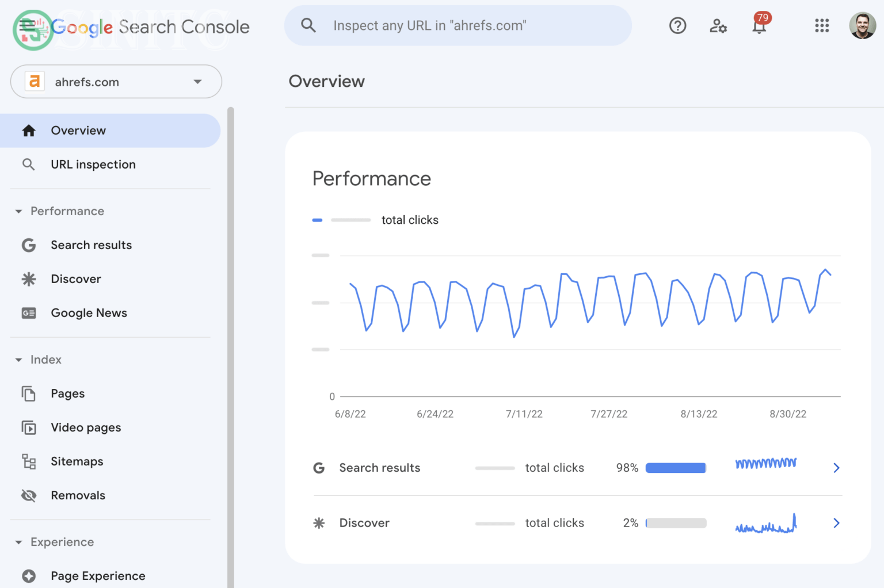The height and width of the screenshot is (588, 884).
Task: Click the magnifier icon beside URL inspection
Action: 28,165
